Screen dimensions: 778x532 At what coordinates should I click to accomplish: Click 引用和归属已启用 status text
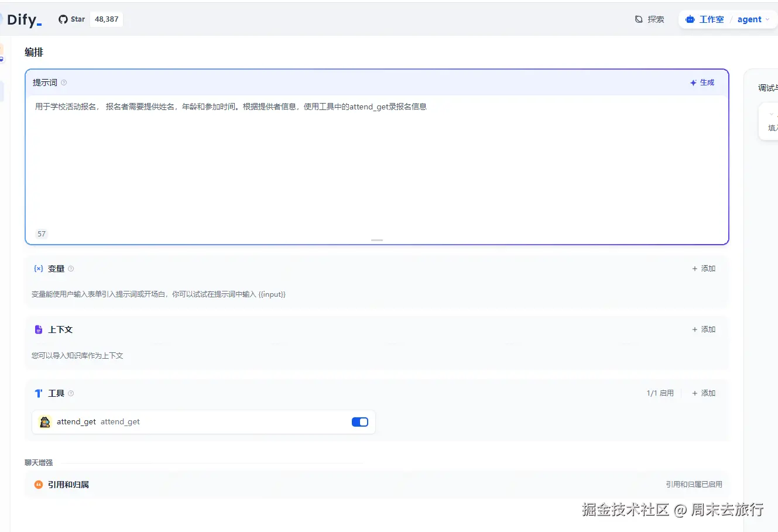pyautogui.click(x=694, y=485)
